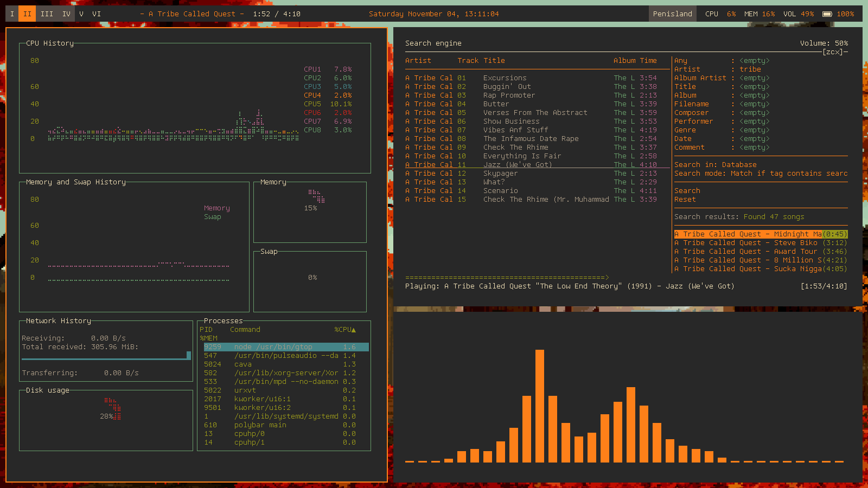Click the song progress bar line
Image resolution: width=868 pixels, height=488 pixels.
point(507,278)
